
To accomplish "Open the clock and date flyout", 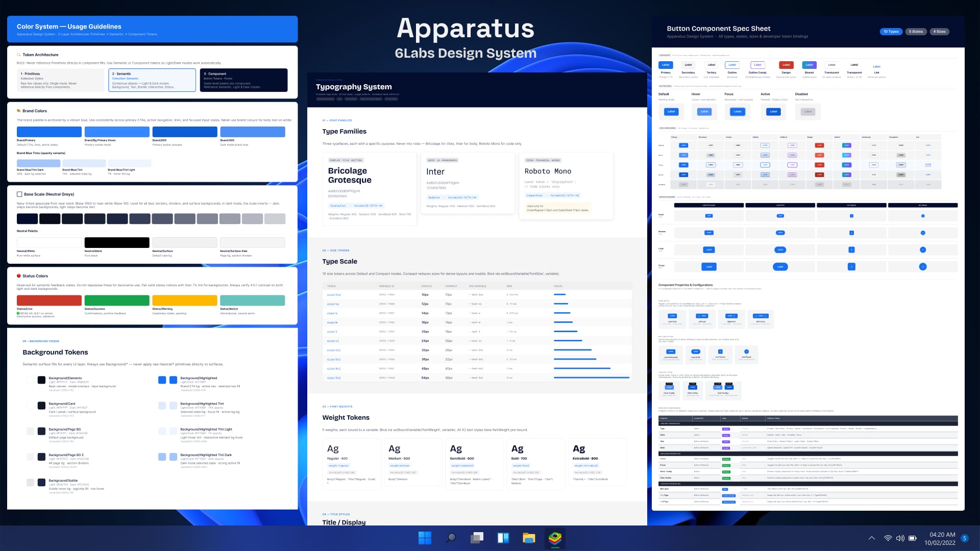I will click(940, 539).
